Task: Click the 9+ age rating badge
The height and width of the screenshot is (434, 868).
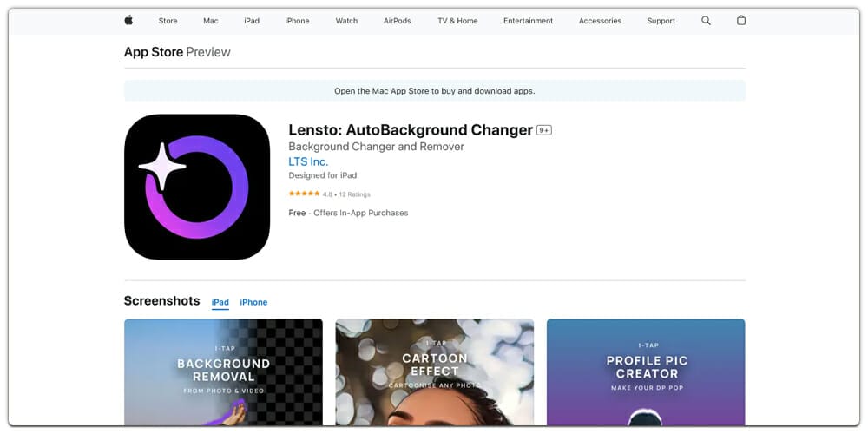Action: pos(544,130)
